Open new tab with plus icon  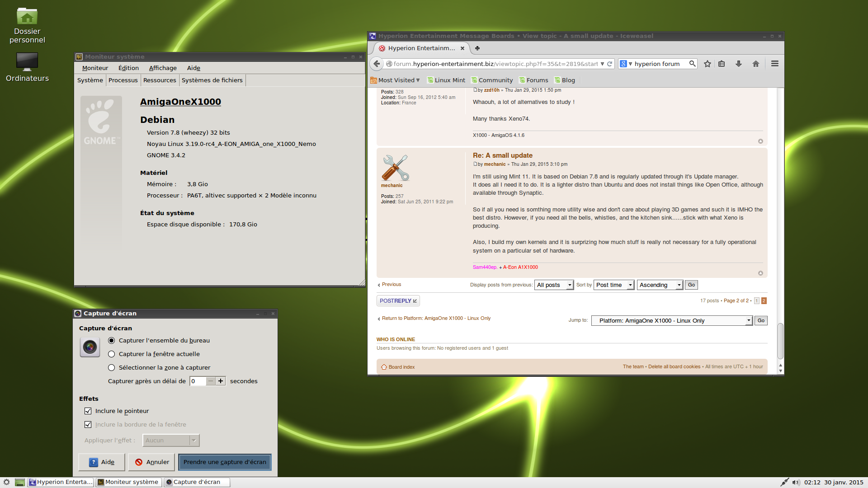pyautogui.click(x=477, y=48)
